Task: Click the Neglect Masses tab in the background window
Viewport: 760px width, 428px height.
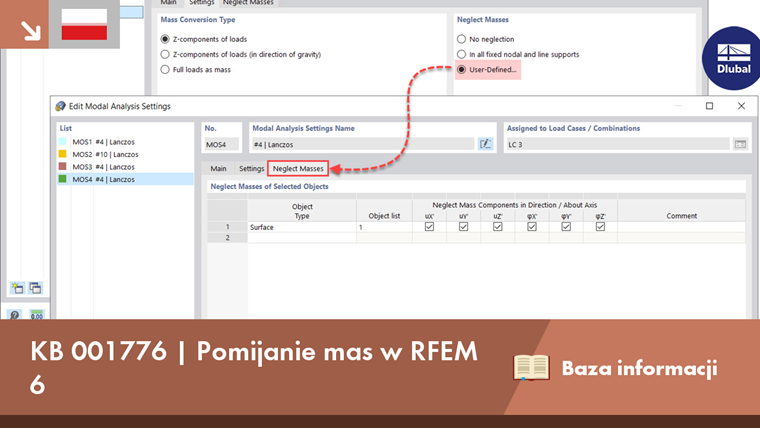Action: [248, 3]
